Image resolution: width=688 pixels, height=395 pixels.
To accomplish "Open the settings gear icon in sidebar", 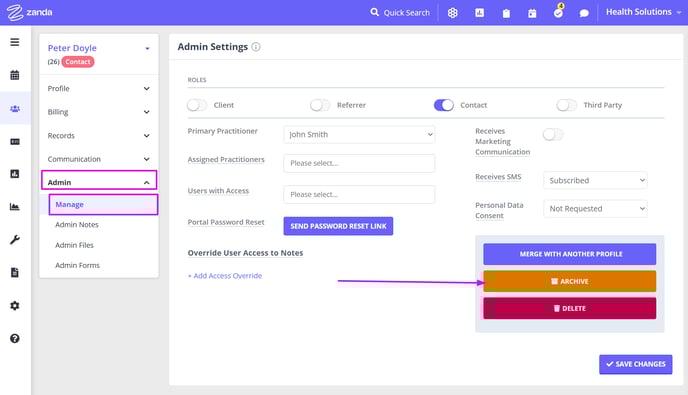I will pyautogui.click(x=14, y=305).
